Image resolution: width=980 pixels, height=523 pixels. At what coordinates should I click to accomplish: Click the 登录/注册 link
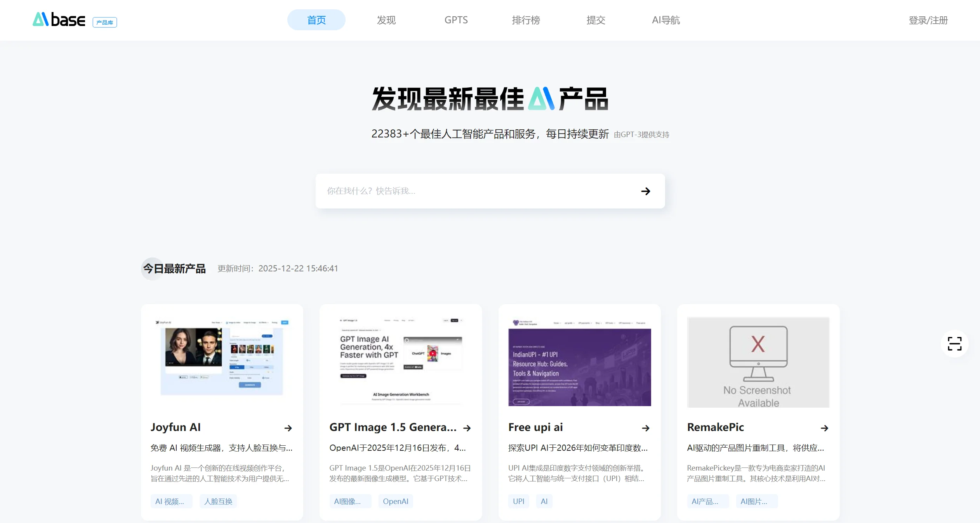(x=928, y=21)
